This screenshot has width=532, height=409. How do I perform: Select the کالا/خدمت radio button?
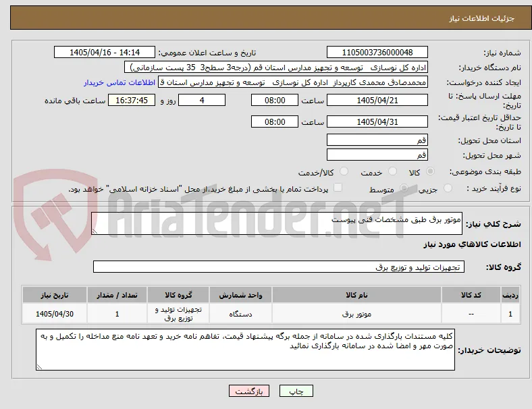[x=344, y=171]
